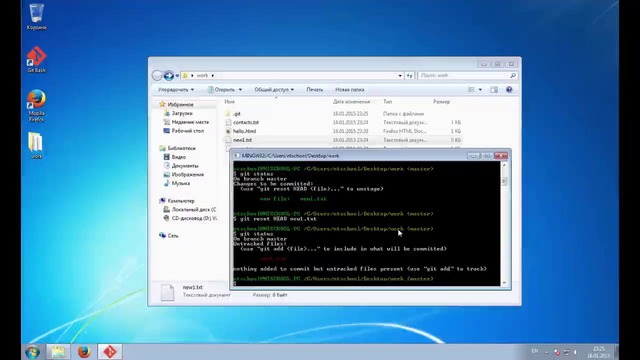Open the Видео library
Screen dimensions: 640x360
click(x=178, y=157)
